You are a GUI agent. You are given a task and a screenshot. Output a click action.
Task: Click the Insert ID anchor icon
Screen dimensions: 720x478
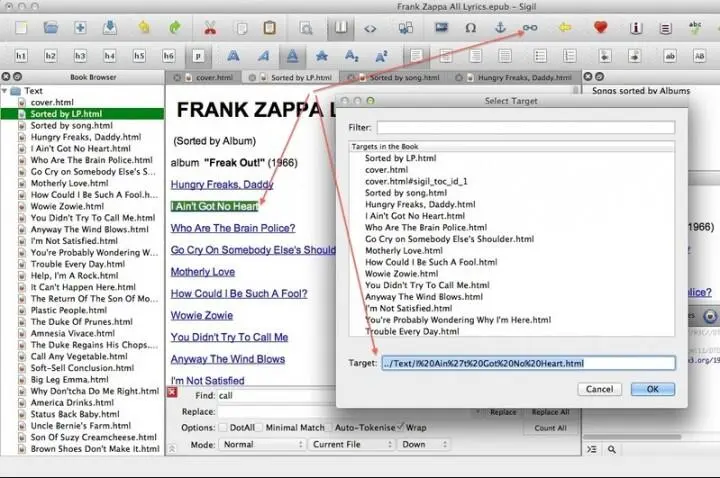pyautogui.click(x=500, y=28)
